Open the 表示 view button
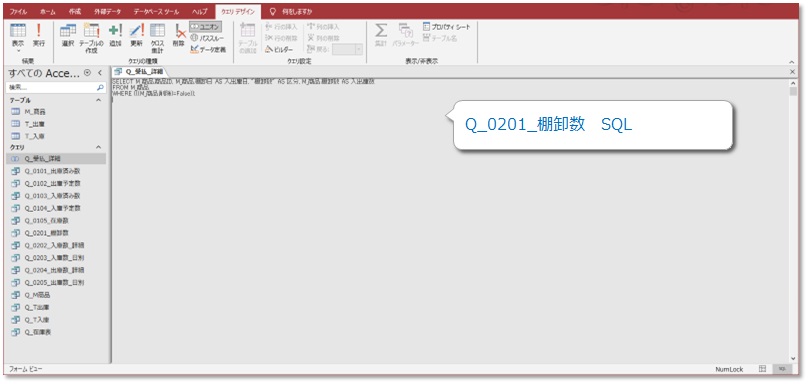The image size is (808, 384). click(x=18, y=35)
